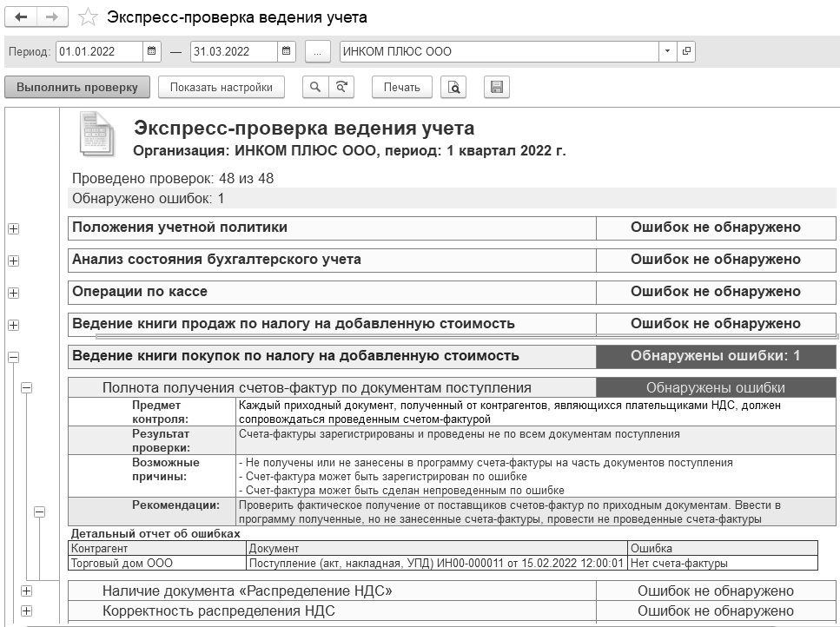Click the report document icon
This screenshot has height=627, width=840.
pos(97,134)
